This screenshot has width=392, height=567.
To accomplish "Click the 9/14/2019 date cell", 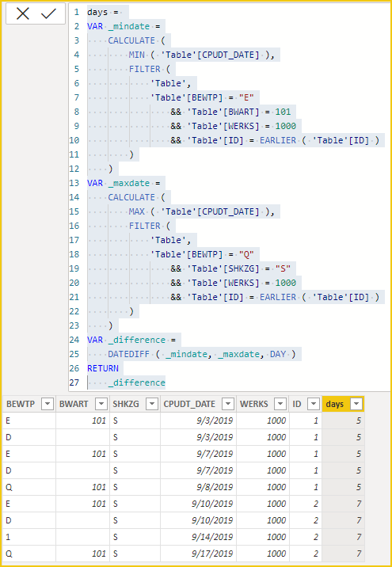I will pos(198,537).
